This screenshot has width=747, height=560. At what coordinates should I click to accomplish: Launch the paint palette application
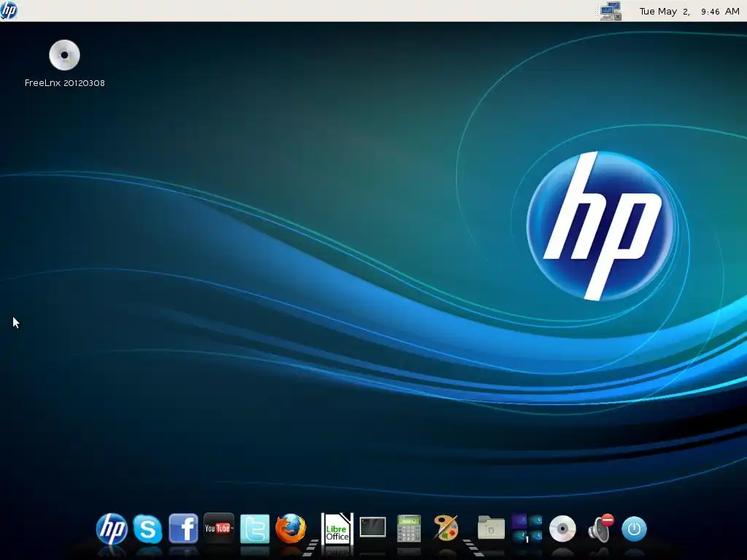[446, 528]
